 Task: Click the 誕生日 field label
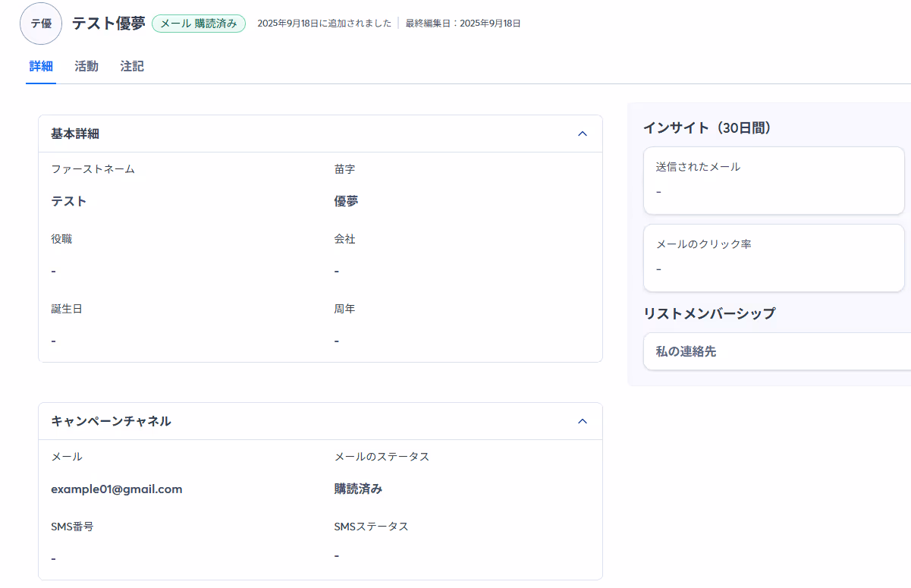pyautogui.click(x=67, y=309)
